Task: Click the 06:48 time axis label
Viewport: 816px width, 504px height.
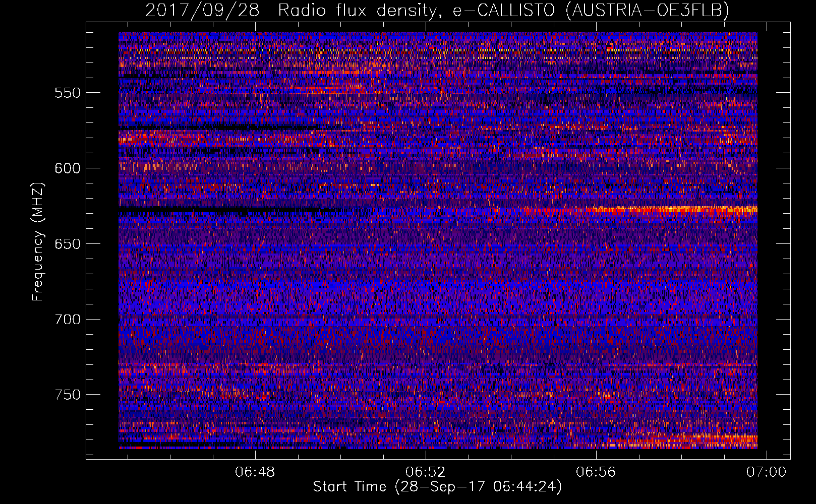Action: [x=255, y=472]
